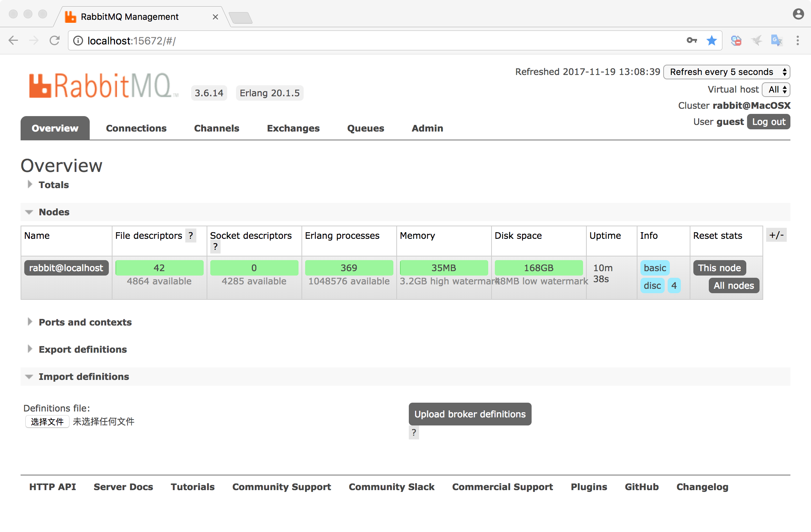The width and height of the screenshot is (811, 532).
Task: Open the rabbit@localhost node link
Action: click(x=66, y=268)
